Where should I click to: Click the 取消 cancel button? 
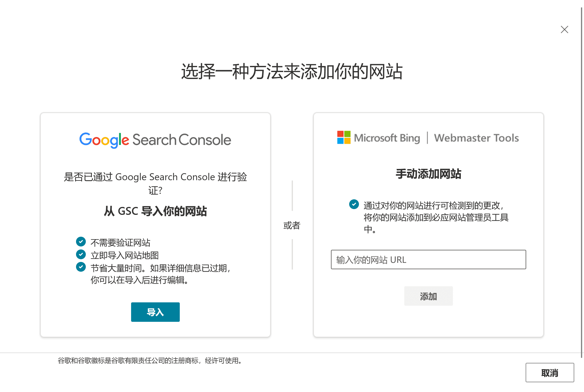[550, 373]
